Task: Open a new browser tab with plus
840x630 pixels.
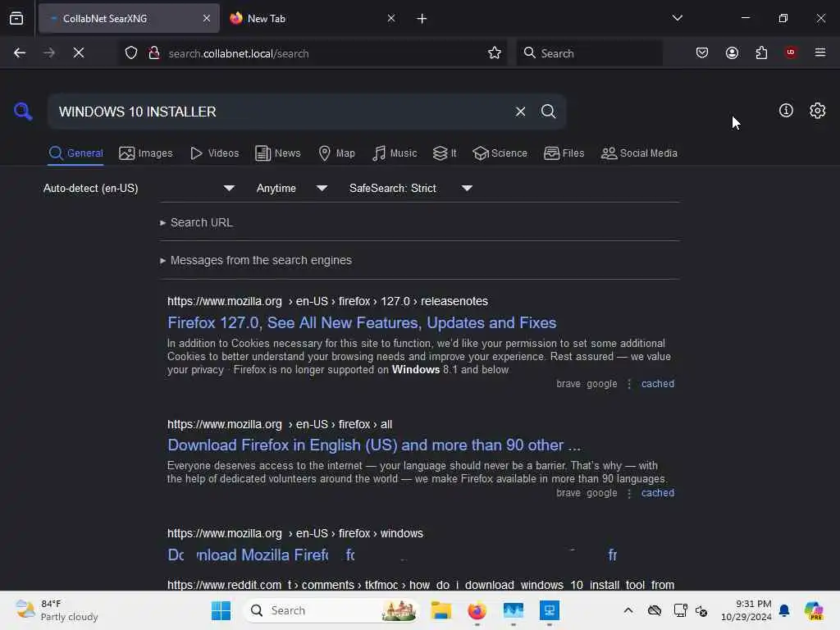Action: coord(422,19)
